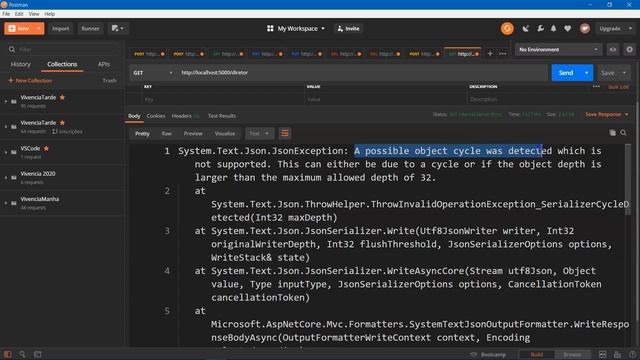Image resolution: width=640 pixels, height=360 pixels.
Task: Select the Preview response view
Action: [x=193, y=133]
